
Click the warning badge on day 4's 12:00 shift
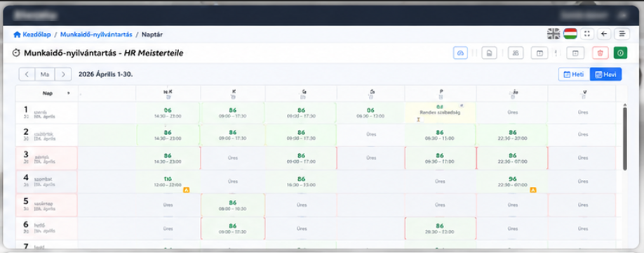[x=186, y=190]
